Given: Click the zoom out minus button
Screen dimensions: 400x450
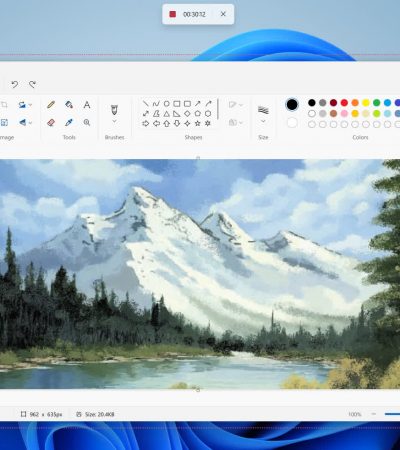Looking at the screenshot, I should [x=374, y=414].
